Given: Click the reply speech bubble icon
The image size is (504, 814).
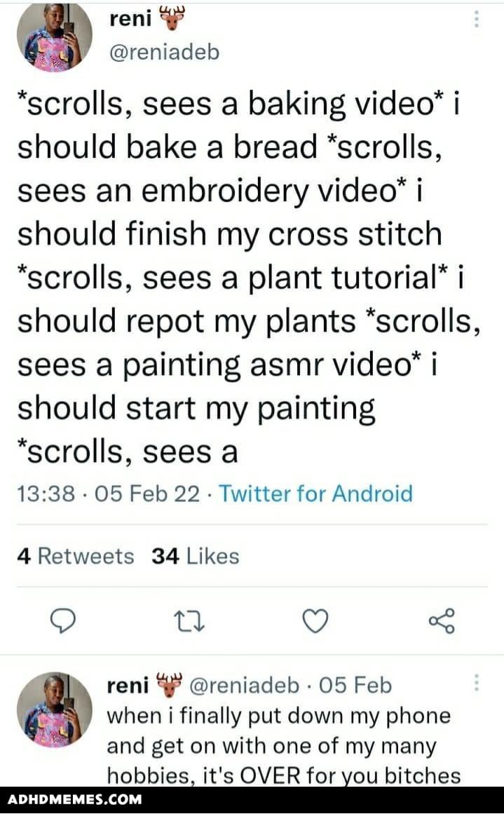Looking at the screenshot, I should point(64,620).
